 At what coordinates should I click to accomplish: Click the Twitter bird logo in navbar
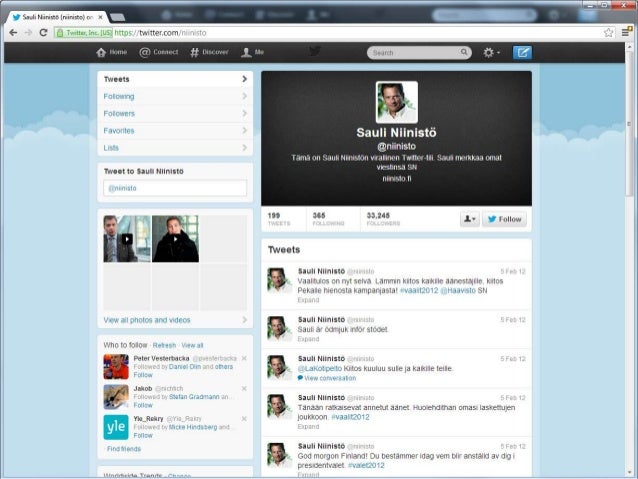coord(314,51)
